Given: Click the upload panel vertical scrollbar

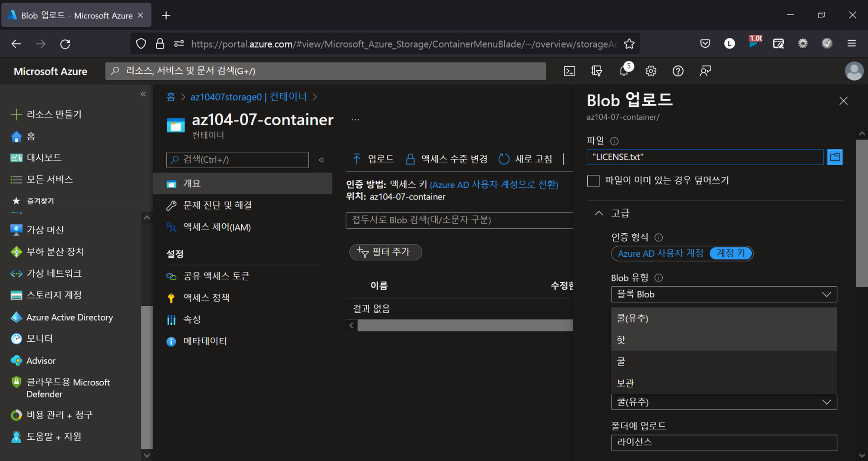Looking at the screenshot, I should (x=862, y=213).
